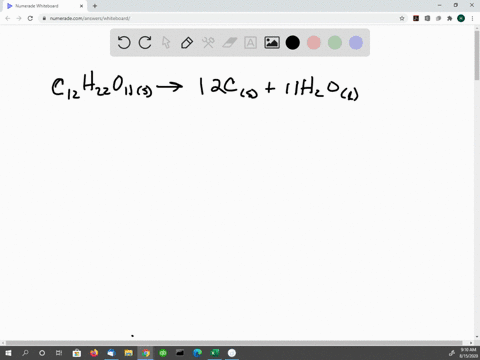480x360 pixels.
Task: Open the gray document extension icon
Action: (x=427, y=18)
